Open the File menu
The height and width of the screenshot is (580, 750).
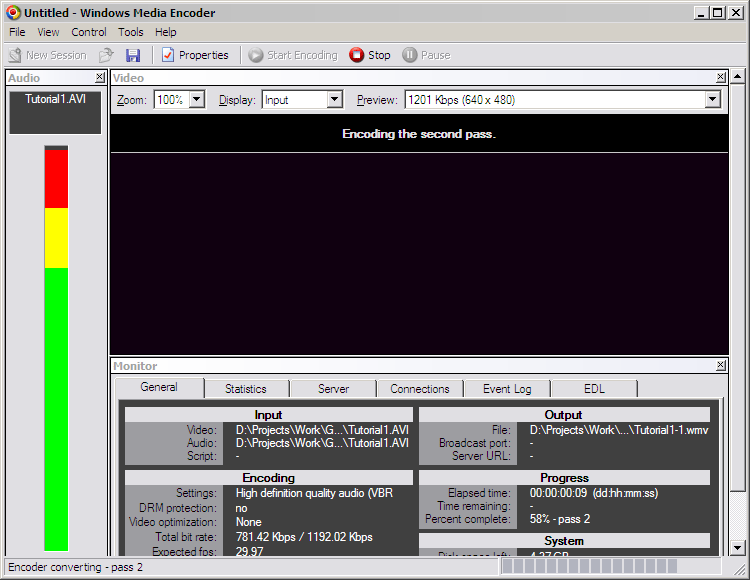(17, 32)
